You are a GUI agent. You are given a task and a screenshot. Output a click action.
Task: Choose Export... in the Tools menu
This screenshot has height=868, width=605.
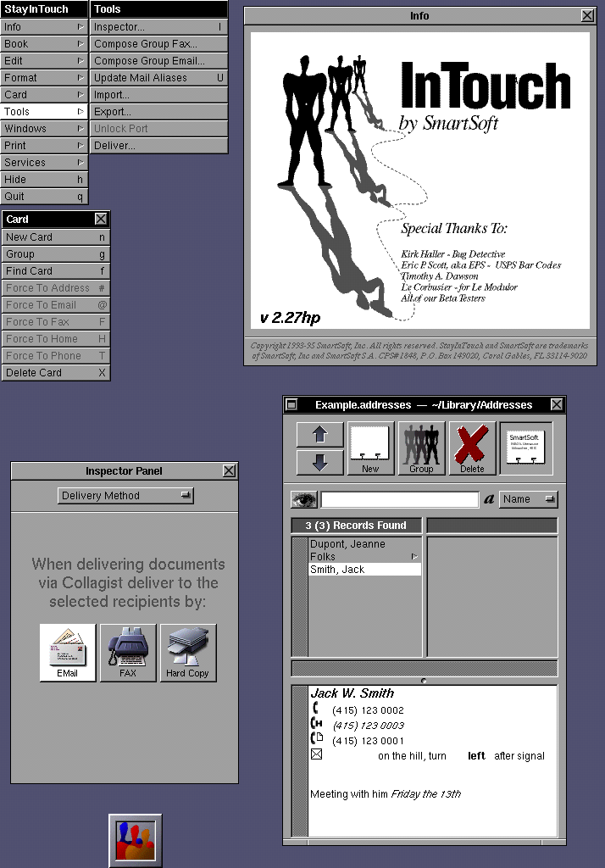click(158, 111)
